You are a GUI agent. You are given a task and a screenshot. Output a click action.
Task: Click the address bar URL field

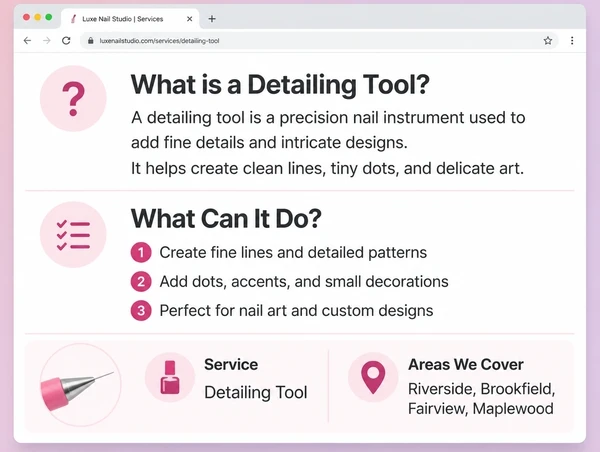(319, 41)
